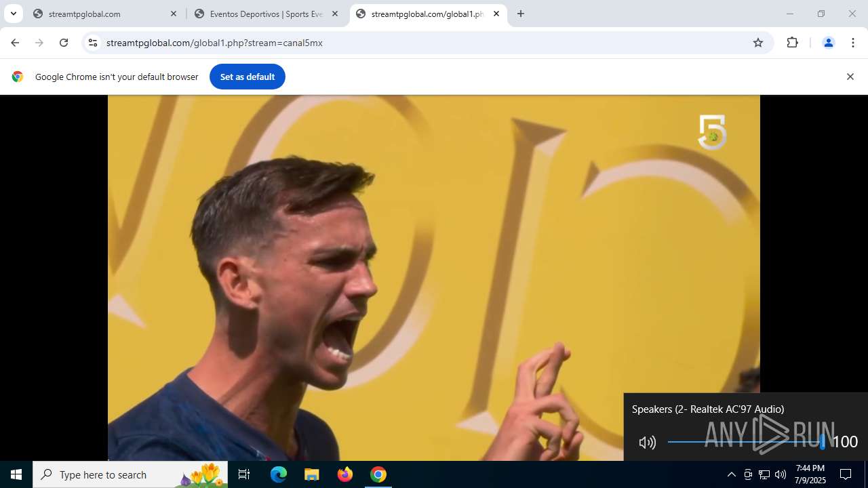Mute speakers in the volume flyout
The width and height of the screenshot is (868, 488).
point(647,443)
